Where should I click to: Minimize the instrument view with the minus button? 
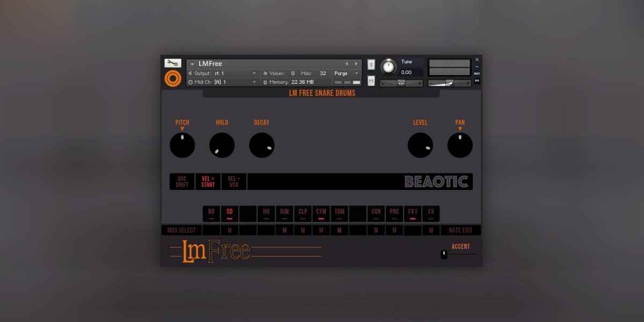click(477, 67)
